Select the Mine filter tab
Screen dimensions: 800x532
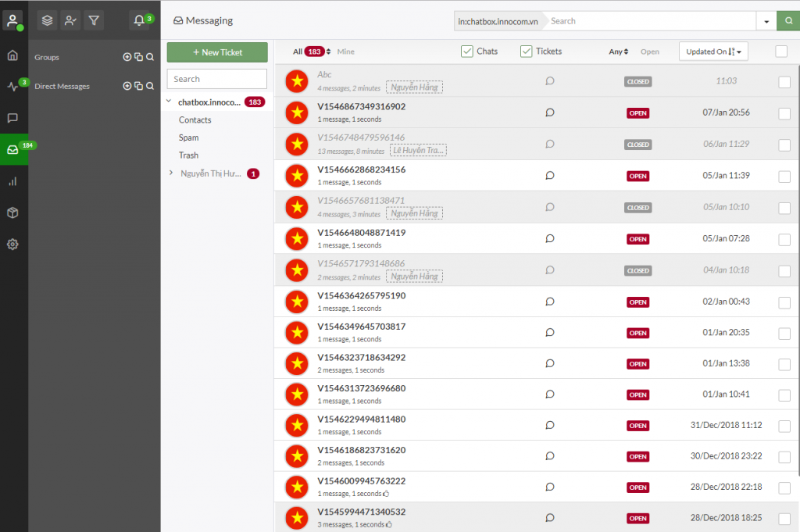tap(345, 52)
